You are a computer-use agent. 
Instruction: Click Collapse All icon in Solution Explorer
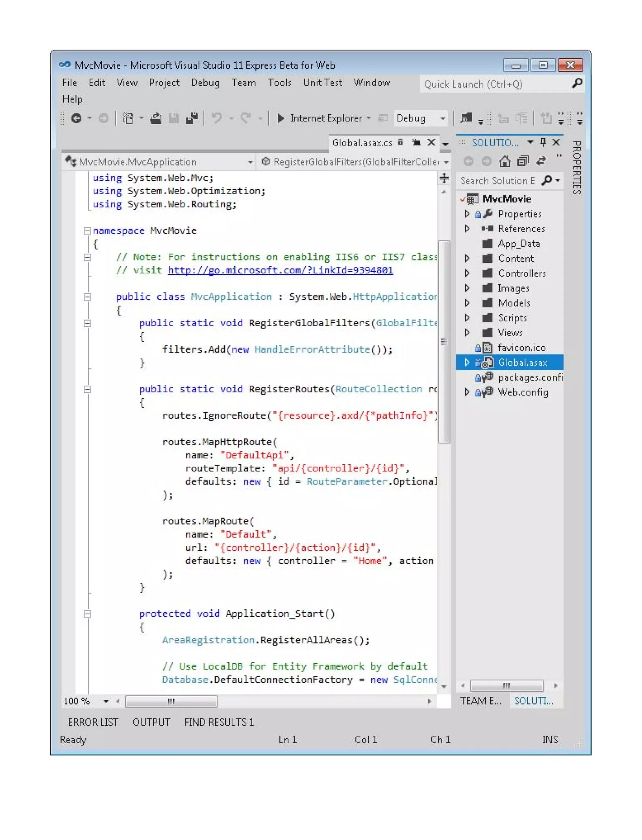click(522, 161)
